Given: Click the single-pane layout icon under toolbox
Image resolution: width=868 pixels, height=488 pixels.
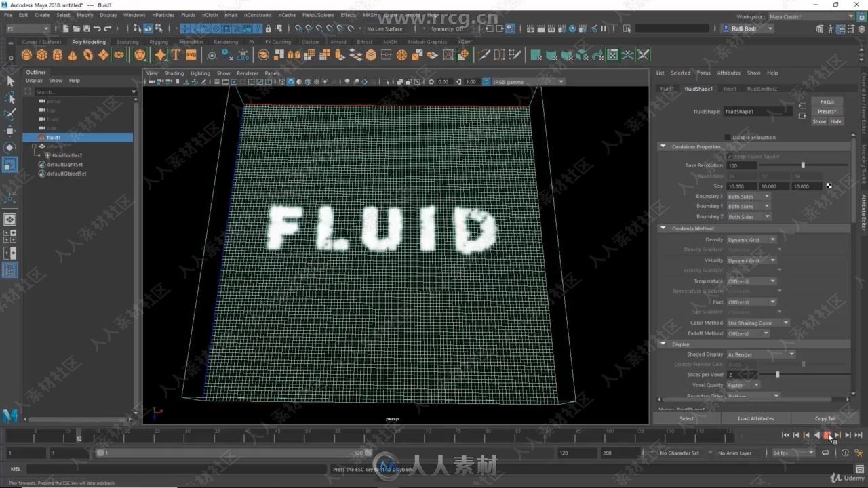Looking at the screenshot, I should [10, 220].
